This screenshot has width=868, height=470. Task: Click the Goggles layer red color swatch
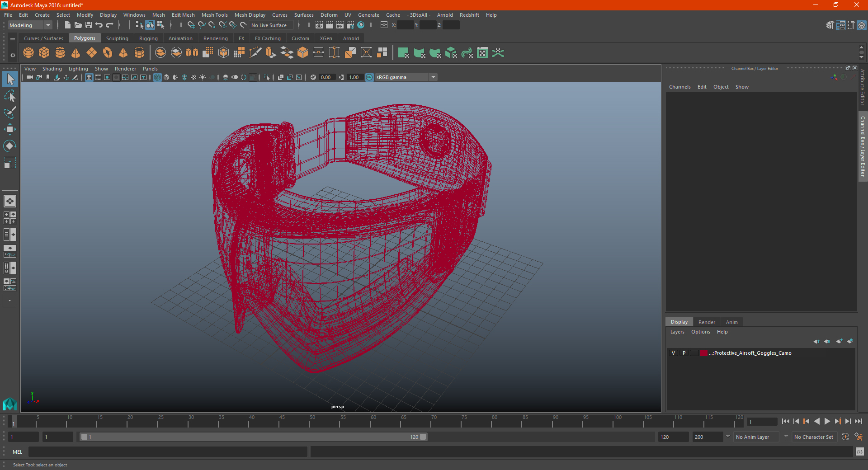coord(704,353)
